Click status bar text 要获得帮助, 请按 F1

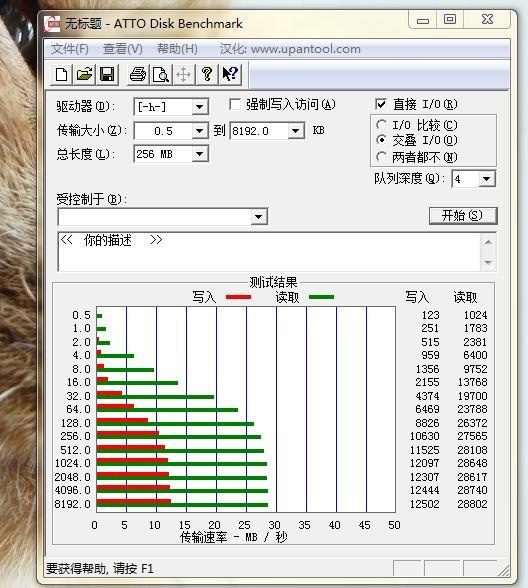[100, 569]
